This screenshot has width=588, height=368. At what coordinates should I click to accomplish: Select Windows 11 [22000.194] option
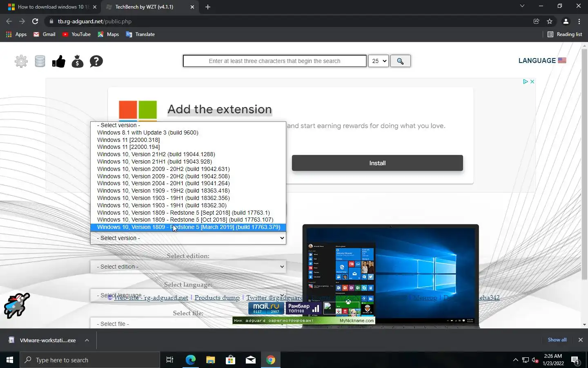click(x=188, y=147)
